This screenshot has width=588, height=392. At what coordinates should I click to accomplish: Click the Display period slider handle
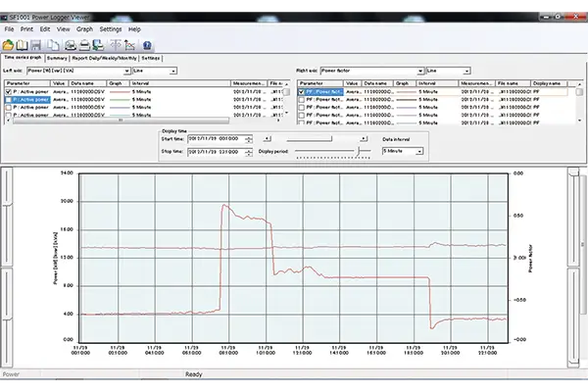click(359, 151)
